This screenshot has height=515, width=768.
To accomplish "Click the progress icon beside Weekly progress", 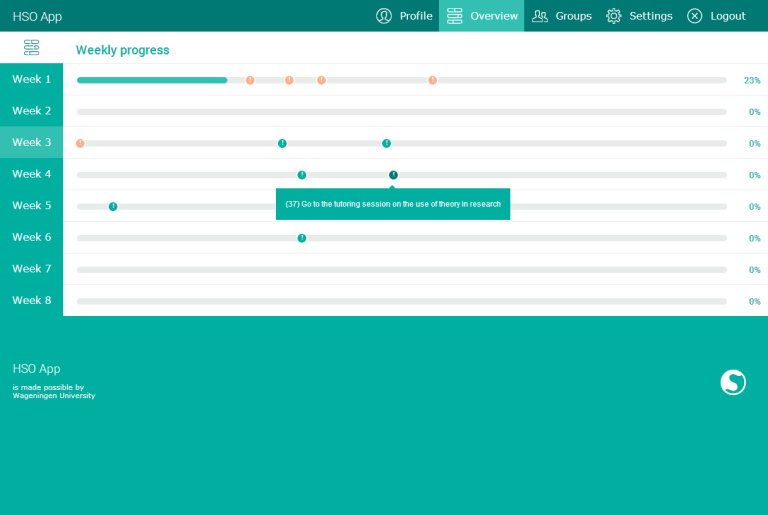I will coord(31,48).
